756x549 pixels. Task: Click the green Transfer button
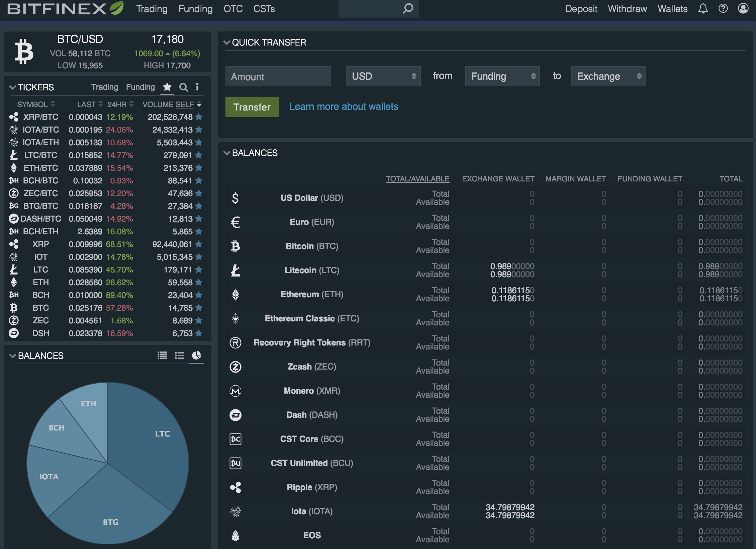tap(252, 107)
